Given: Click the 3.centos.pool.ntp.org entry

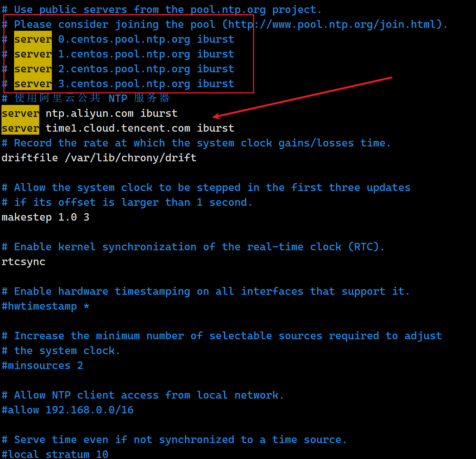Looking at the screenshot, I should click(124, 84).
